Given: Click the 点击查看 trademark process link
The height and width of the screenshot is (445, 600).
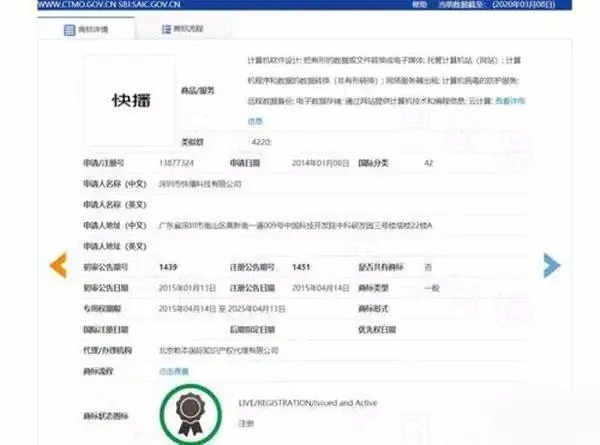Looking at the screenshot, I should (x=174, y=371).
